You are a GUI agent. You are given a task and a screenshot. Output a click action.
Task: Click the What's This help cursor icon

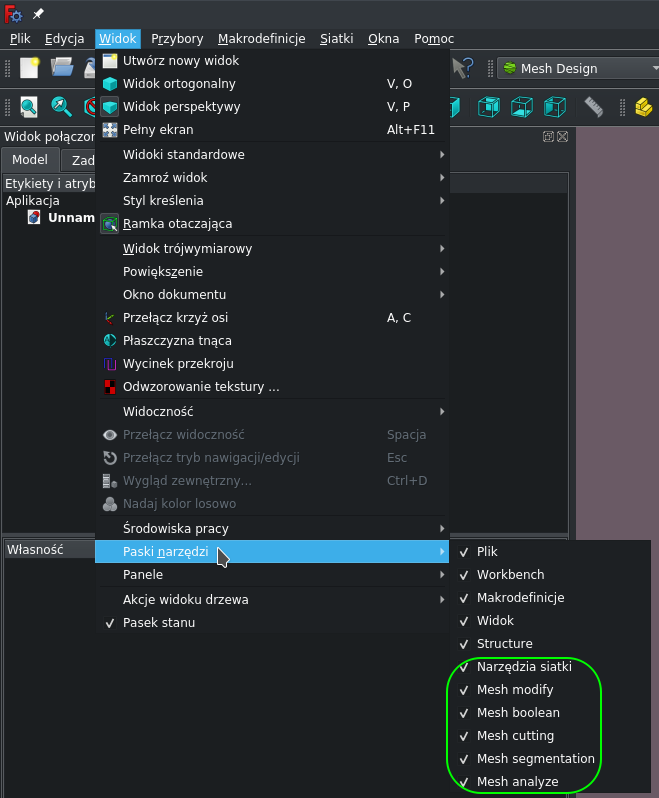click(x=463, y=68)
